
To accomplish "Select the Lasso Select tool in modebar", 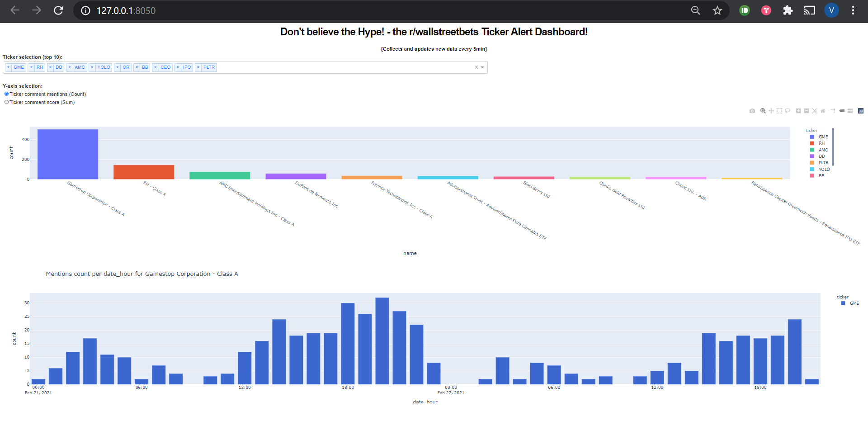I will [x=788, y=111].
